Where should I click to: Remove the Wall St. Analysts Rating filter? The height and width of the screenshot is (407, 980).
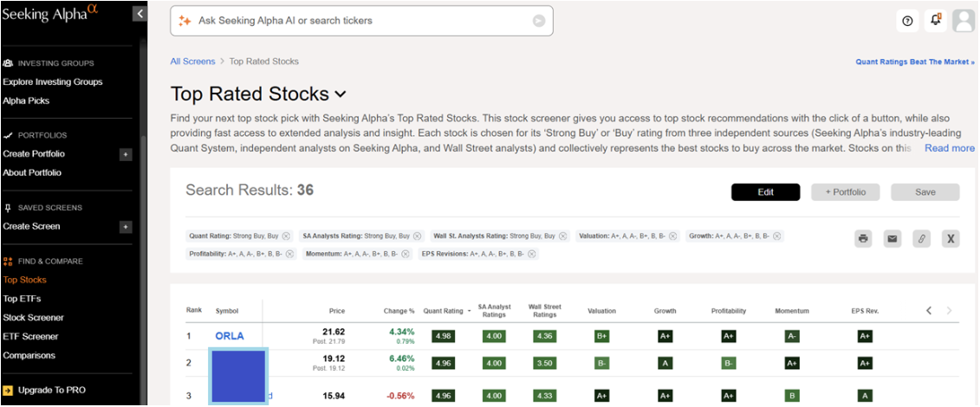(x=562, y=236)
